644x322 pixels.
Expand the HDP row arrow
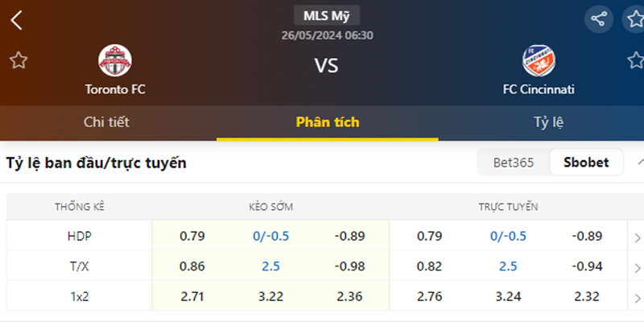tap(637, 237)
